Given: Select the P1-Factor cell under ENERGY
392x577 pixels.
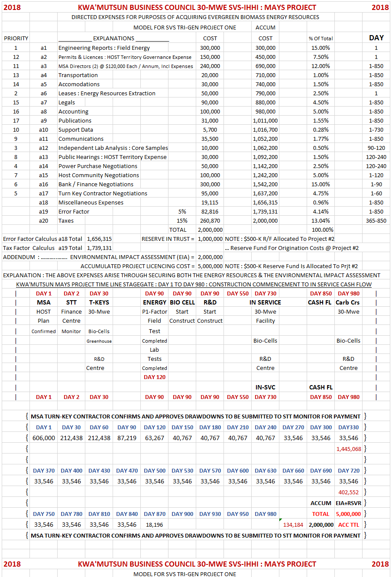Looking at the screenshot, I should pos(155,311).
